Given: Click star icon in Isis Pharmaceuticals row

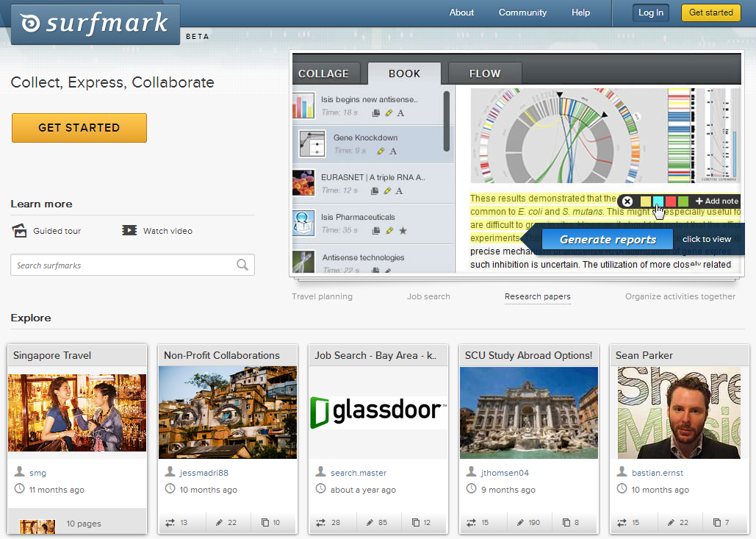Looking at the screenshot, I should tap(403, 231).
